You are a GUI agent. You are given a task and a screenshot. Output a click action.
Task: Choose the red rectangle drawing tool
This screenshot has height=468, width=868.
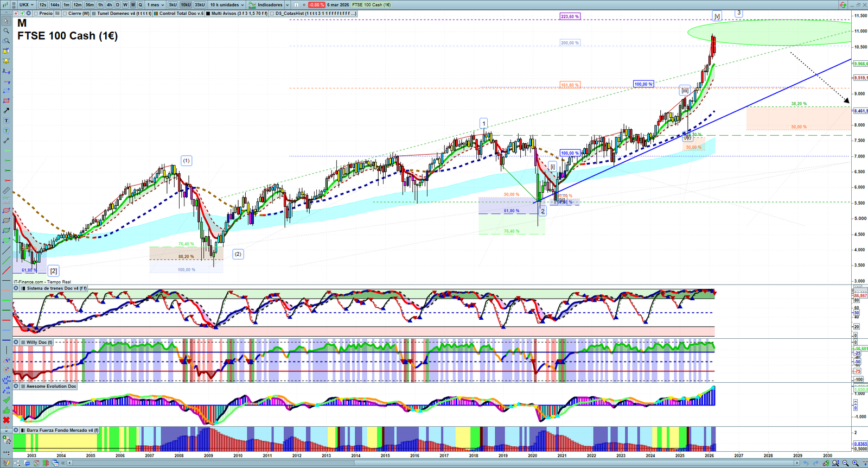[x=6, y=101]
